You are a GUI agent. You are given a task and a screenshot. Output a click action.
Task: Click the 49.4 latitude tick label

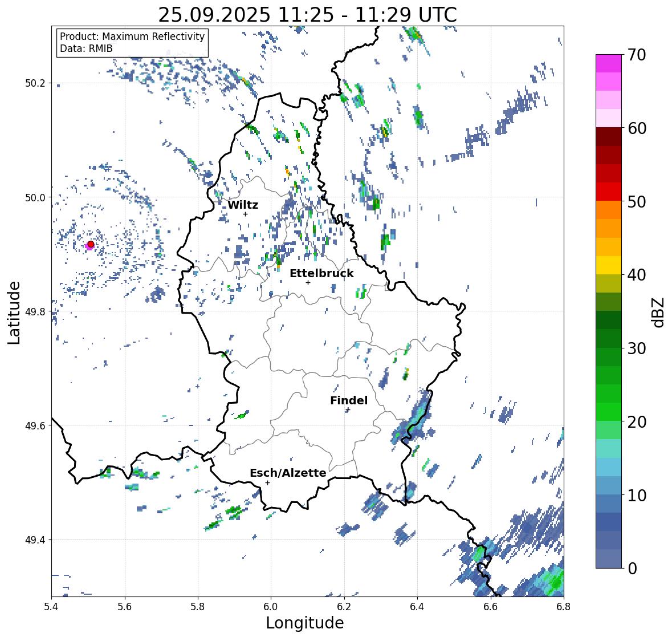click(35, 540)
